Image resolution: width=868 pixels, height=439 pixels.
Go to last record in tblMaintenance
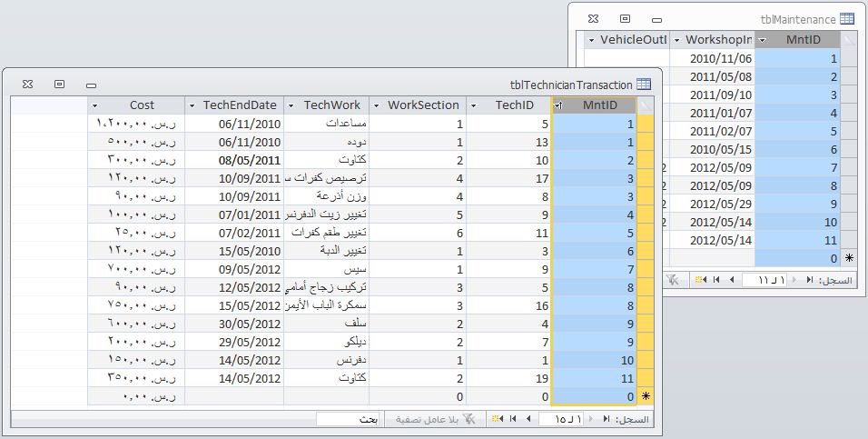(717, 281)
